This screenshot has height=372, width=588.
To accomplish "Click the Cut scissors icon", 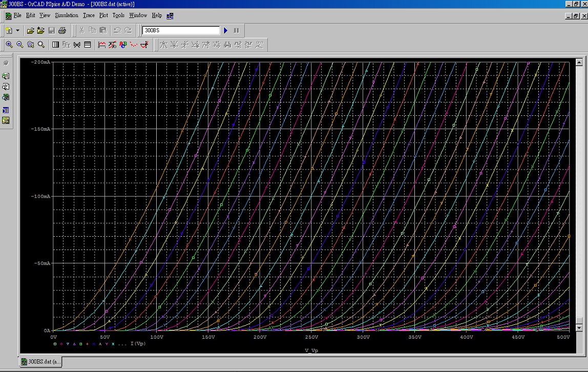I will pos(82,30).
